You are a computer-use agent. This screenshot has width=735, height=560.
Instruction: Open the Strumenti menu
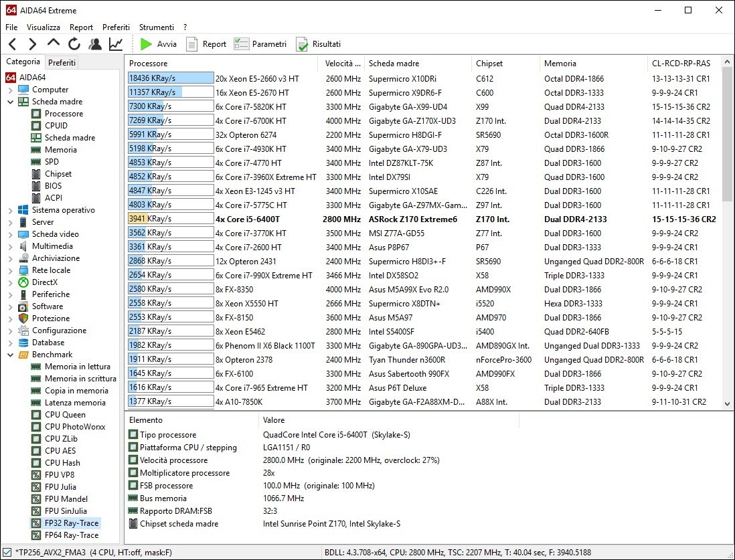(156, 27)
